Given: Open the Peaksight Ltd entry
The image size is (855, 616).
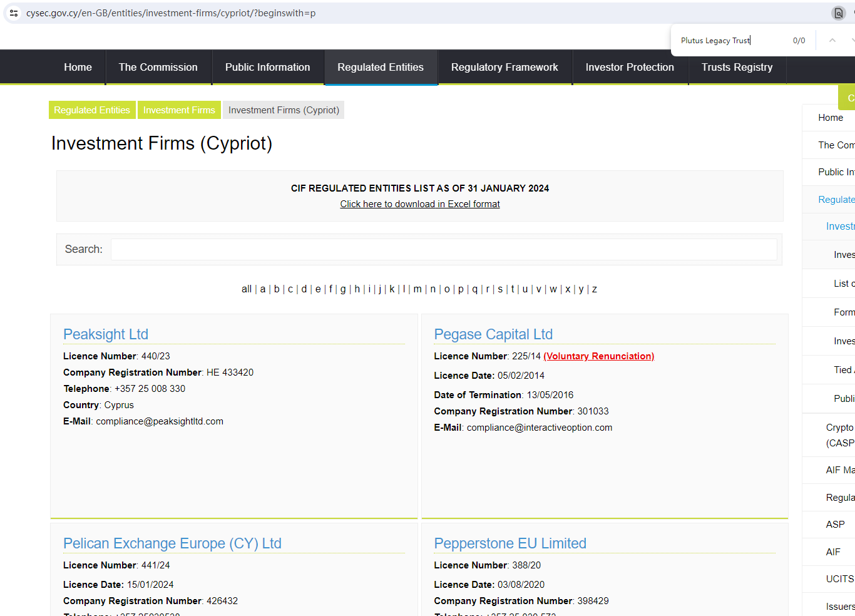Looking at the screenshot, I should (106, 334).
